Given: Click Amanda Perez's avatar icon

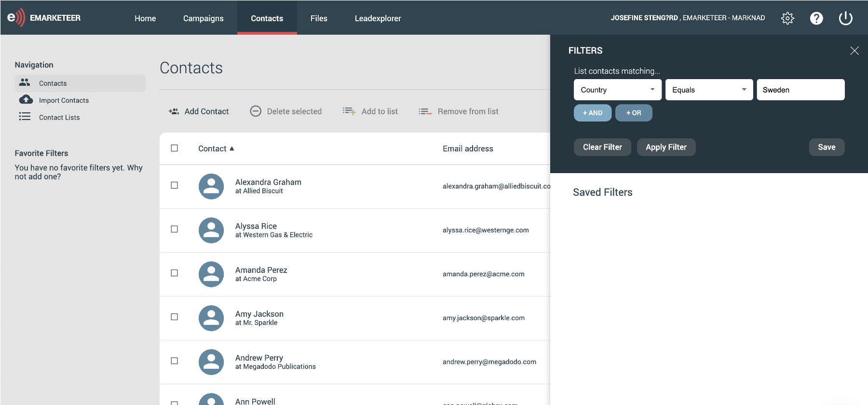Looking at the screenshot, I should [211, 274].
